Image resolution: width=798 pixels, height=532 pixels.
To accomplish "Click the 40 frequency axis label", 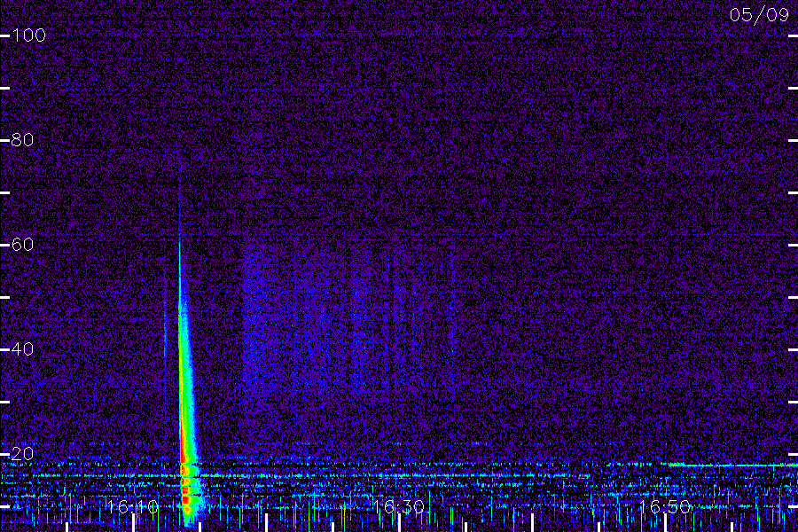I will coord(22,348).
